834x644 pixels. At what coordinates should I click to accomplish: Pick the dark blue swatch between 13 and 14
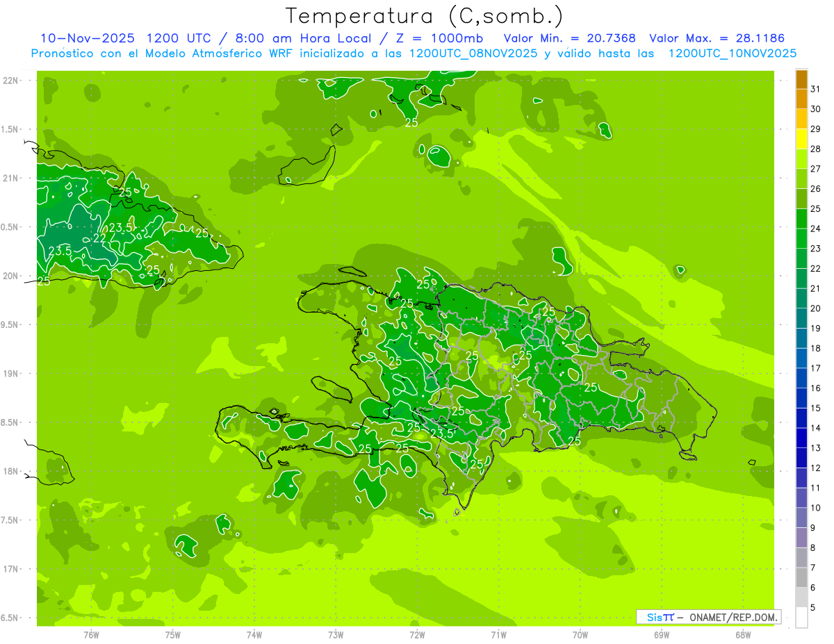[x=801, y=438]
